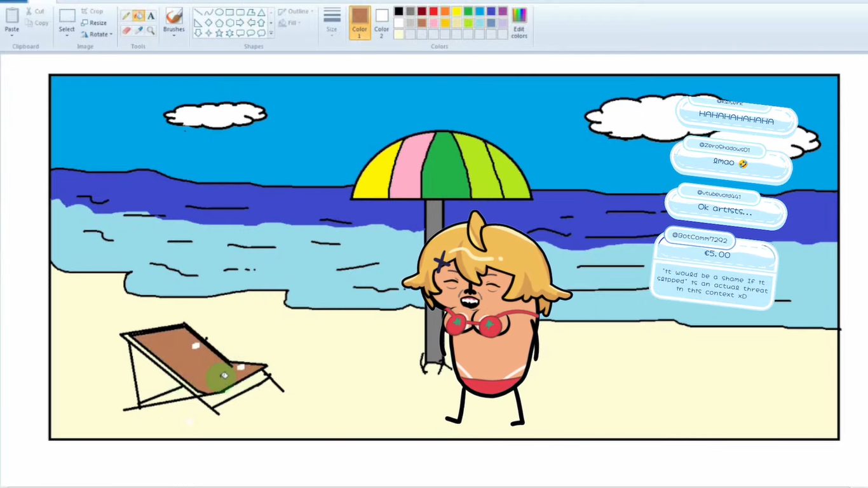The image size is (868, 488).
Task: Choose the Oval shape
Action: 219,12
